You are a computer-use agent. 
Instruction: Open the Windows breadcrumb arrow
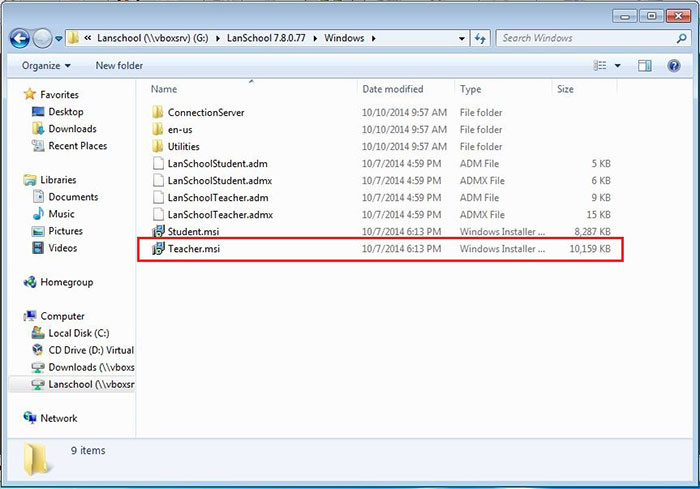pyautogui.click(x=373, y=38)
